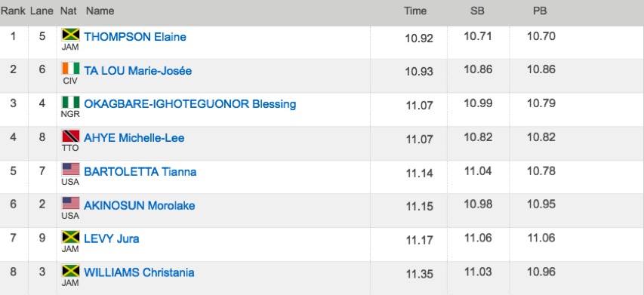Open TA LOU Marie-Josée profile link
This screenshot has width=644, height=295.
point(138,71)
